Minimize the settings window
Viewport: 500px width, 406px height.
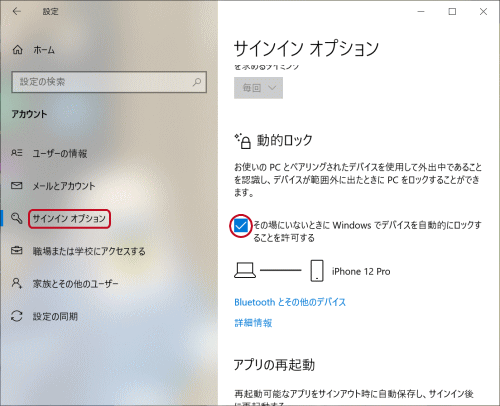point(421,12)
